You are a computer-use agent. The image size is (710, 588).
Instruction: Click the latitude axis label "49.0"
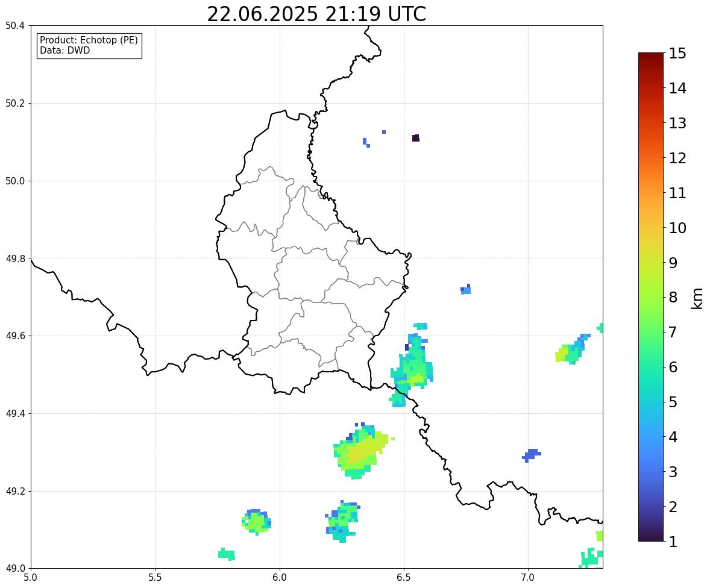(x=15, y=569)
